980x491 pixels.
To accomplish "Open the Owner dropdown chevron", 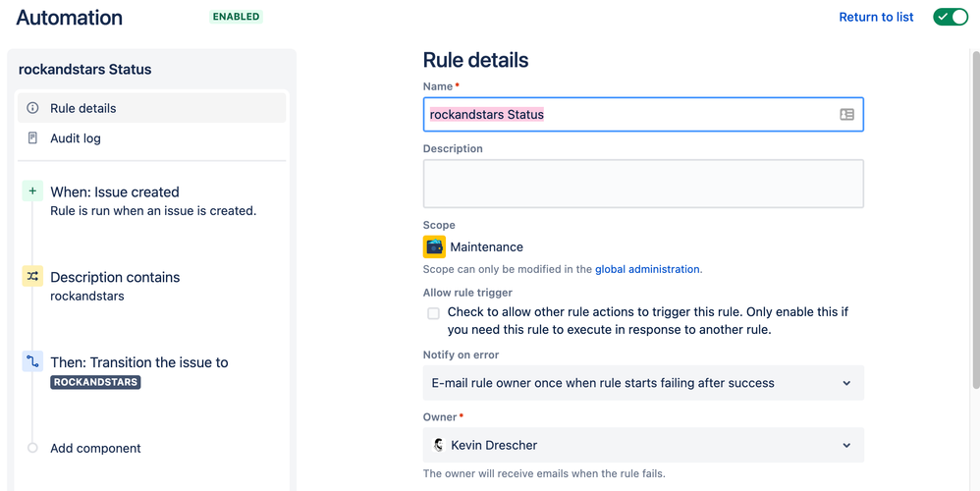I will coord(846,446).
